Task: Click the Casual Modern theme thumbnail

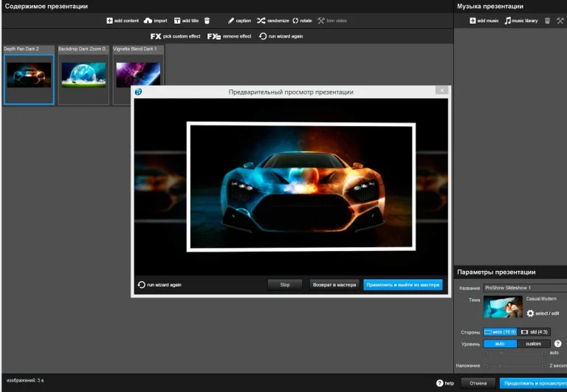Action: [x=503, y=306]
